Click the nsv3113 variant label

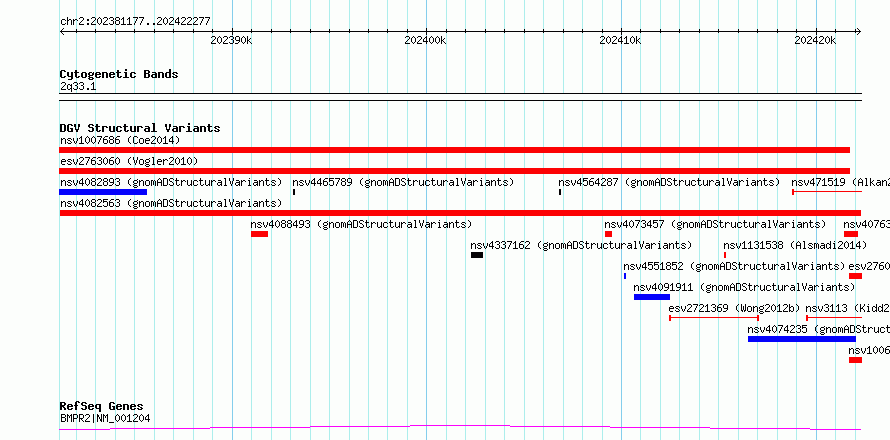pyautogui.click(x=847, y=308)
